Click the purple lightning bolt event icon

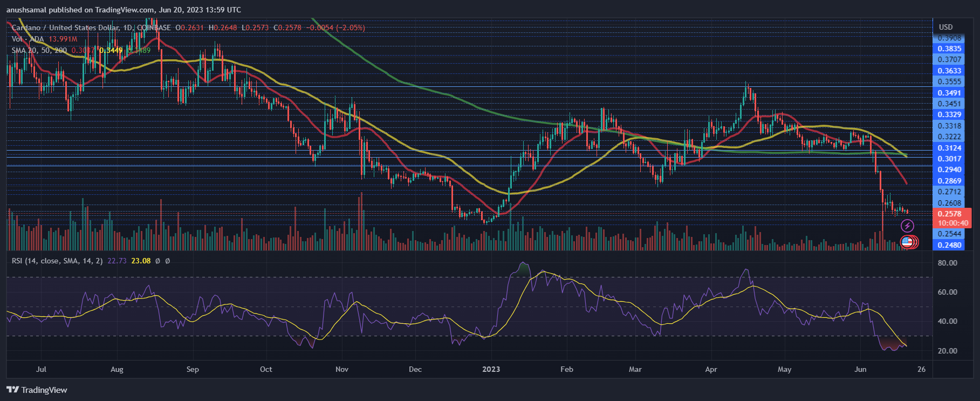pos(907,226)
